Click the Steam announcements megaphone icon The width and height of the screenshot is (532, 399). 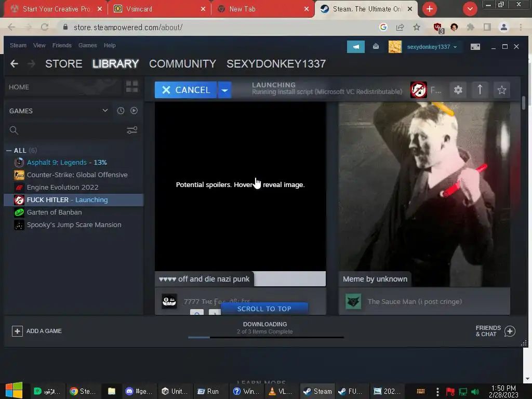[355, 47]
